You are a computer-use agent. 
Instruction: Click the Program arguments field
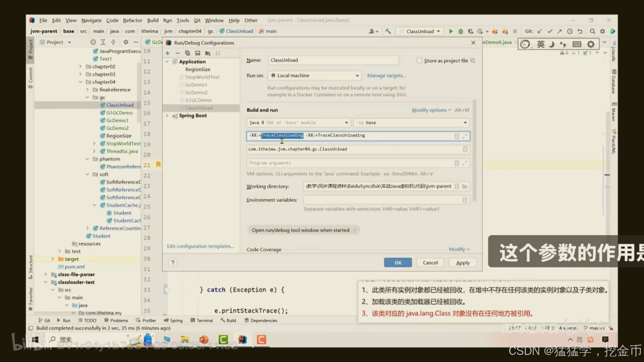[358, 163]
